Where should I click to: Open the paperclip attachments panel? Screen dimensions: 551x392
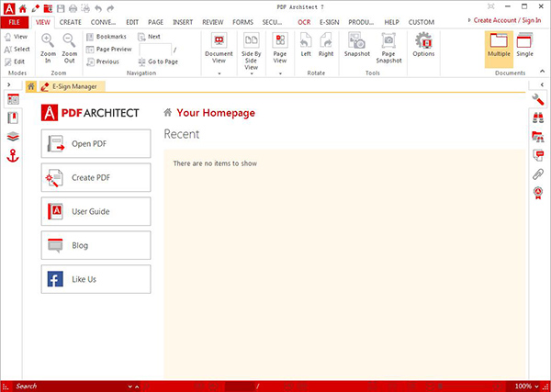tap(538, 174)
